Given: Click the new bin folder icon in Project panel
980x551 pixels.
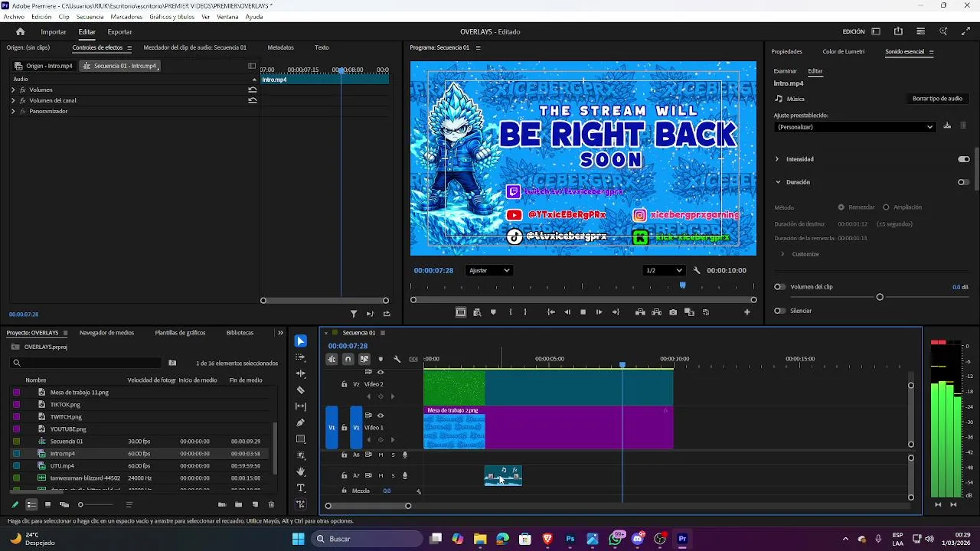Looking at the screenshot, I should 238,504.
